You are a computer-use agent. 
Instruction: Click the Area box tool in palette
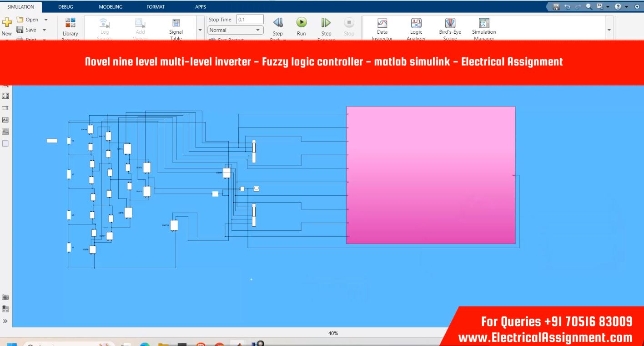pyautogui.click(x=5, y=143)
